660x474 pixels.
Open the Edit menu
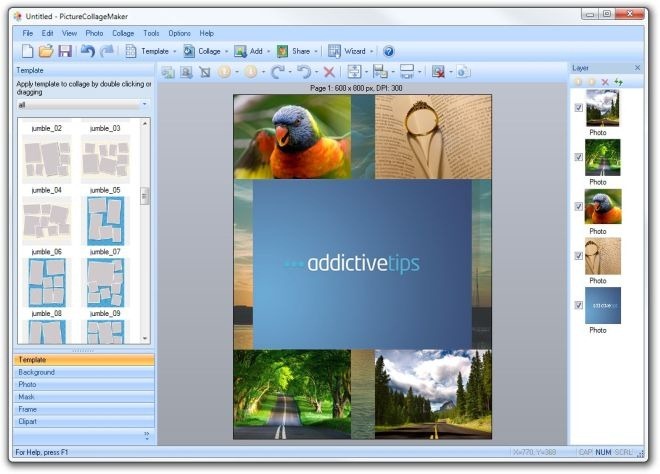tap(47, 33)
